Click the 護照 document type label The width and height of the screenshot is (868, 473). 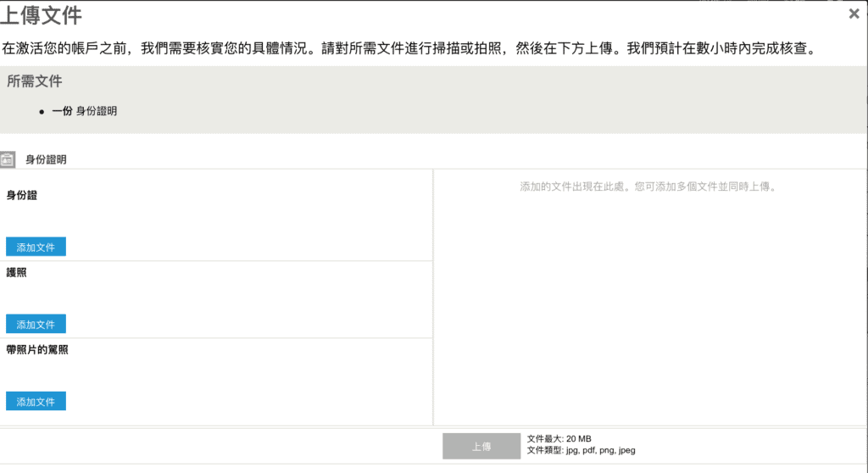(x=17, y=272)
